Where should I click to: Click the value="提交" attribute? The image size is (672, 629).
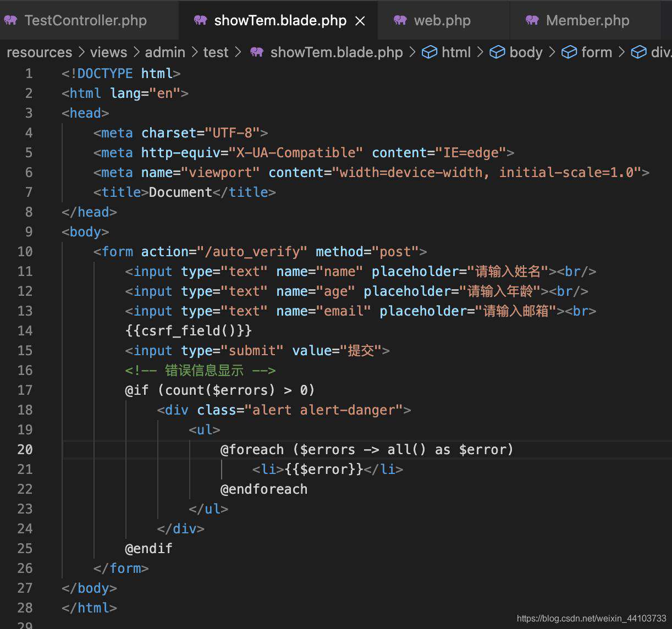[x=337, y=351]
